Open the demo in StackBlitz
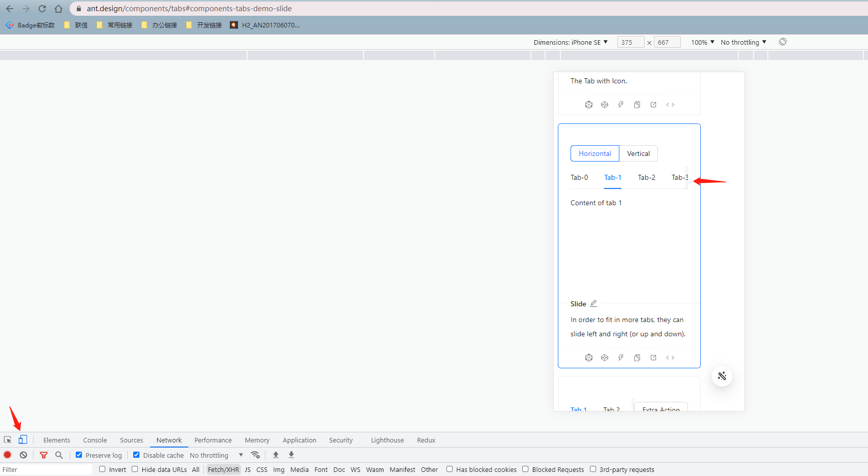 click(621, 357)
